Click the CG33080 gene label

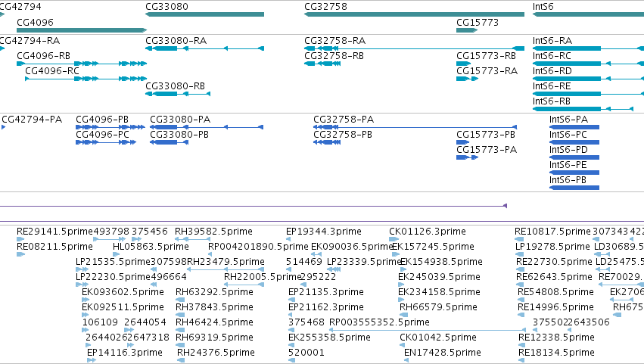click(x=166, y=7)
